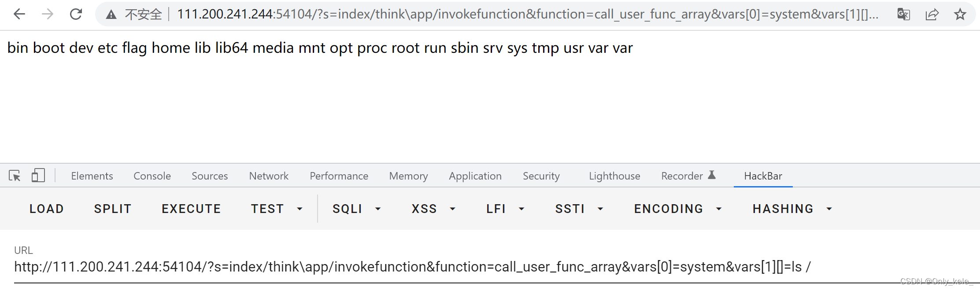Expand the TEST dropdown
Image resolution: width=980 pixels, height=290 pixels.
tap(277, 209)
